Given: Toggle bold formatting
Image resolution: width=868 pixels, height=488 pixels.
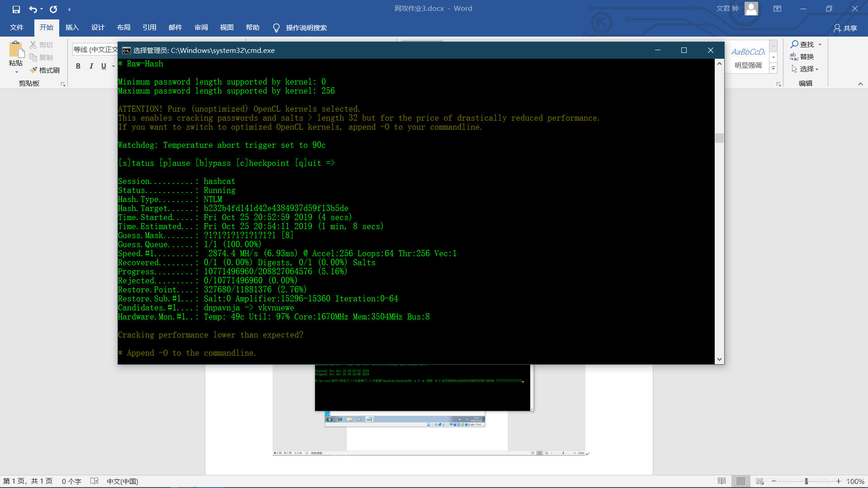Looking at the screenshot, I should [78, 66].
